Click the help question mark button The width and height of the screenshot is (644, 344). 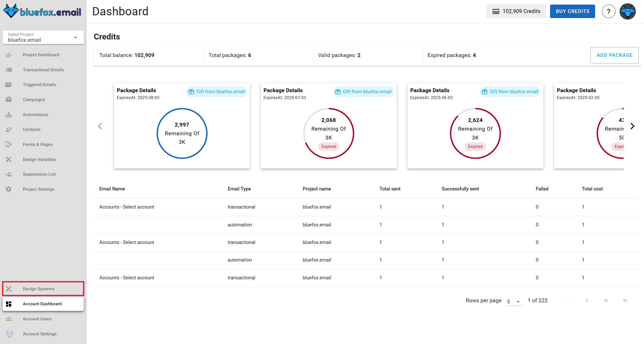click(x=609, y=11)
